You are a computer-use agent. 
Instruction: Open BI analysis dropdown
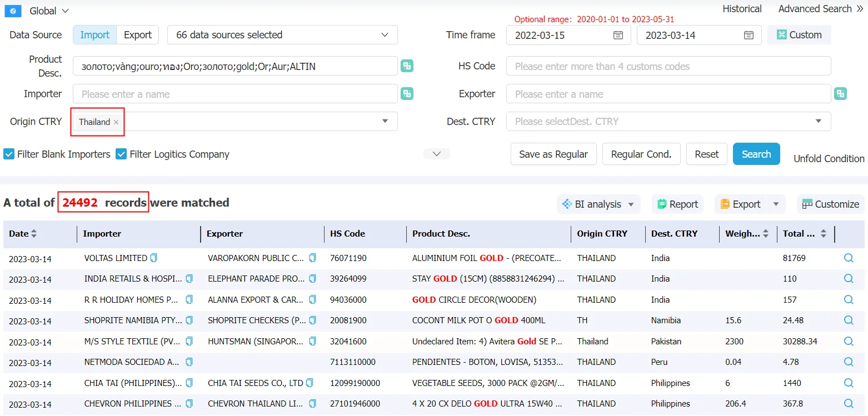click(598, 204)
